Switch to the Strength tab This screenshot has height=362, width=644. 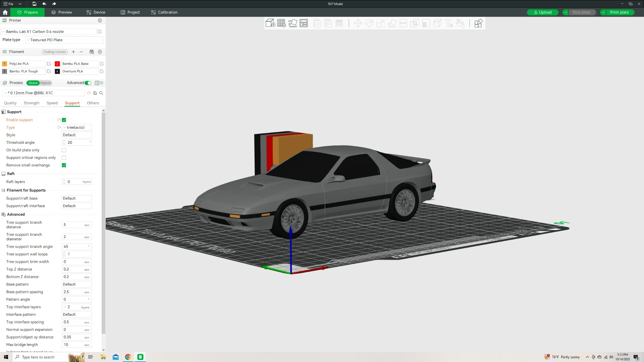tap(32, 103)
